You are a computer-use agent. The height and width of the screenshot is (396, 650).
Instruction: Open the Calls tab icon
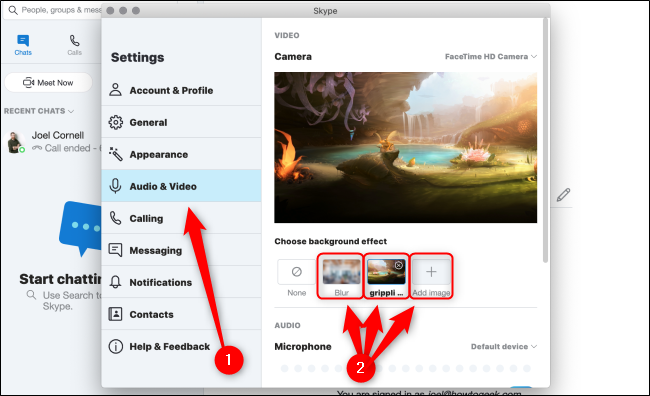[x=75, y=41]
